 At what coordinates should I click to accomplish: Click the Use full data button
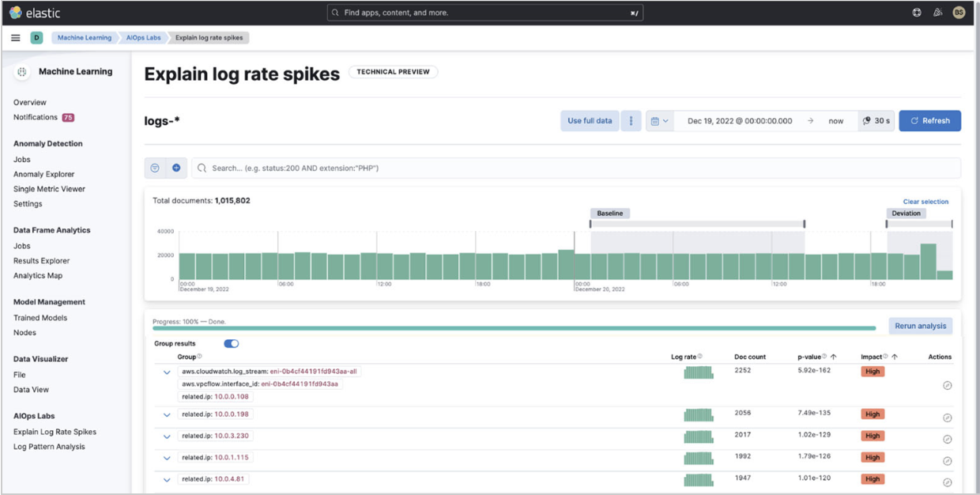[589, 120]
